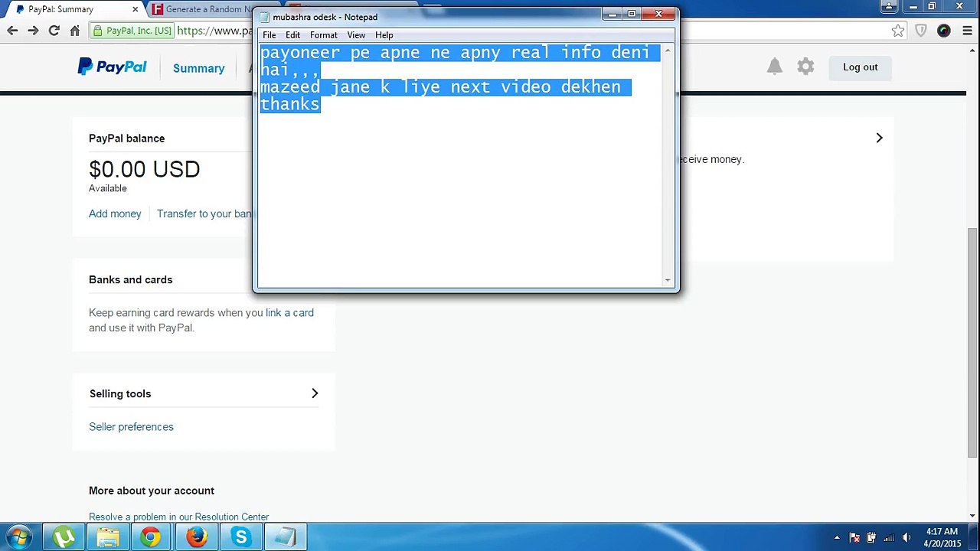Expand Selling tools with the chevron
980x551 pixels.
(315, 393)
